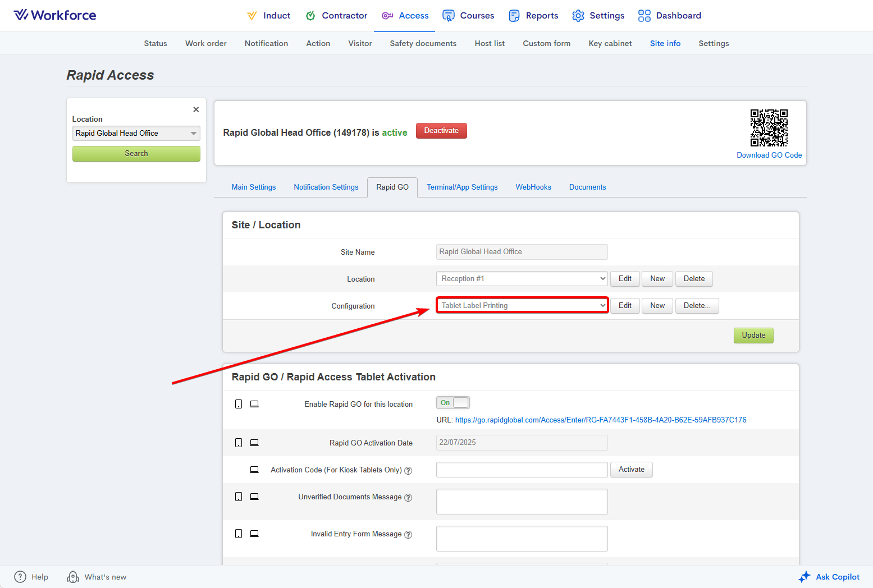Click the Workforce logo
873x588 pixels.
(x=55, y=15)
